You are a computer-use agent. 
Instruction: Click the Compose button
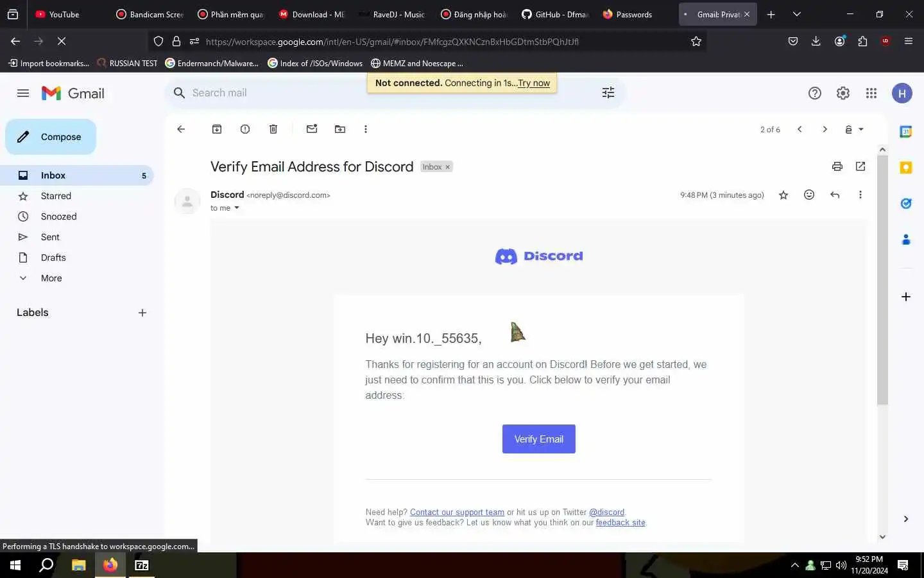[51, 137]
